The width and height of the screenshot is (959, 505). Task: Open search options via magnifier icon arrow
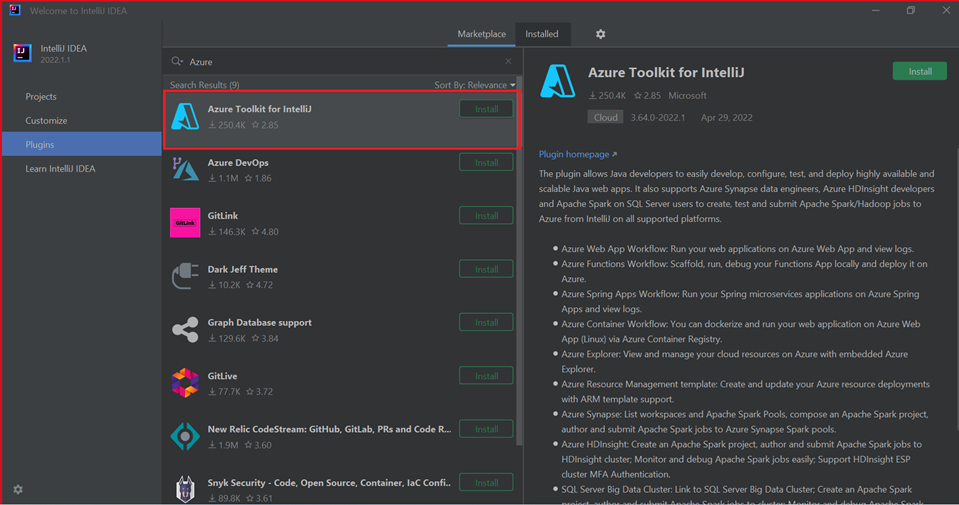pyautogui.click(x=177, y=61)
